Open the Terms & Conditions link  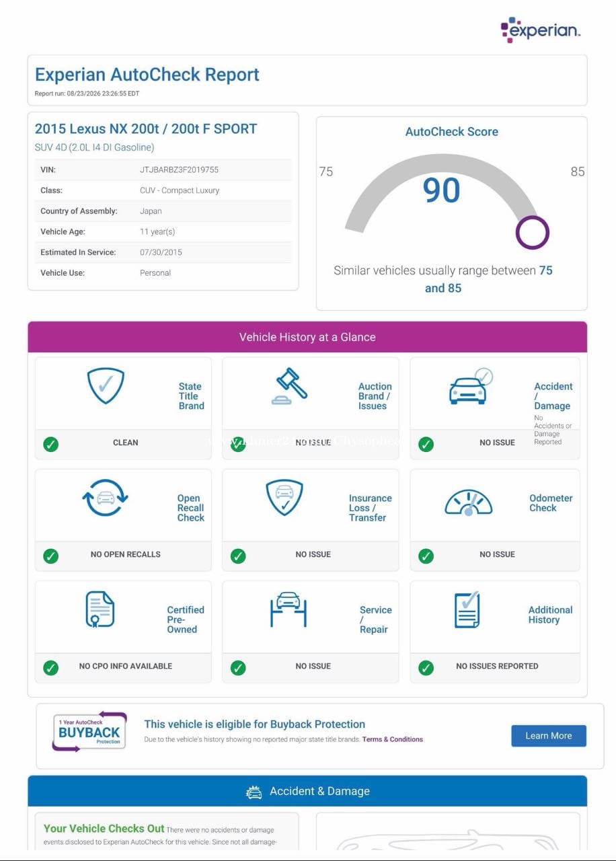pos(393,739)
